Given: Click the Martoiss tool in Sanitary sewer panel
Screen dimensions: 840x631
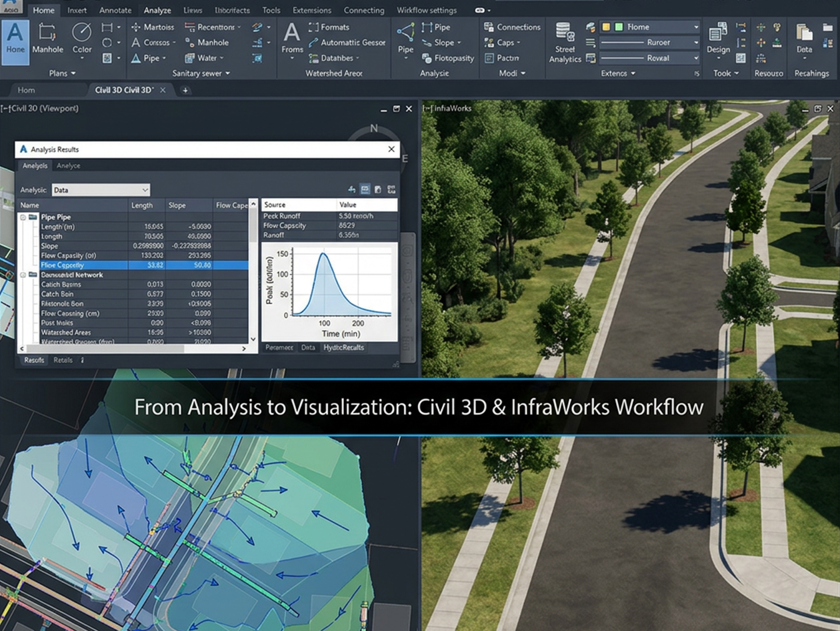Looking at the screenshot, I should click(153, 27).
